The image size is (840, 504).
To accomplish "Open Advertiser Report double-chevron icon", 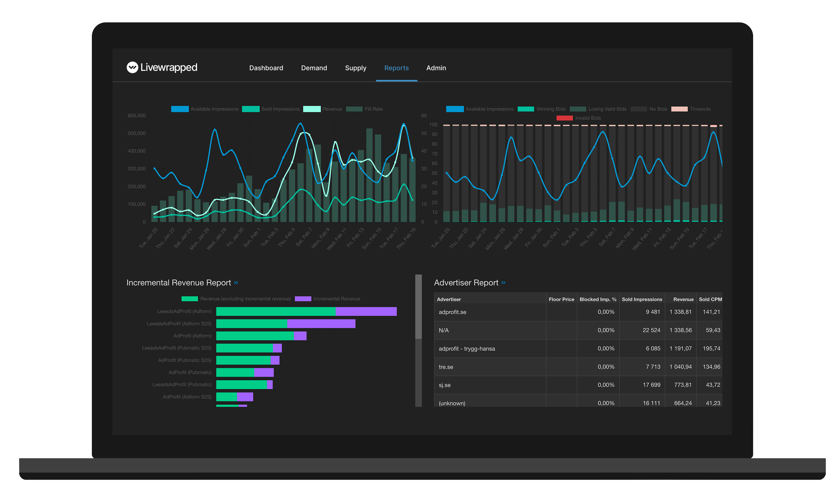I will pos(503,282).
